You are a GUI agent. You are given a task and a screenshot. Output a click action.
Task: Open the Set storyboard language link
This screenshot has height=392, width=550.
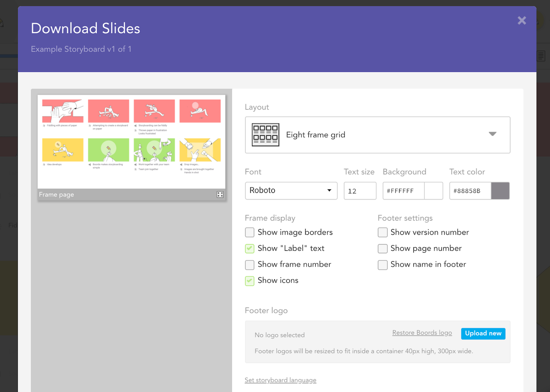280,380
